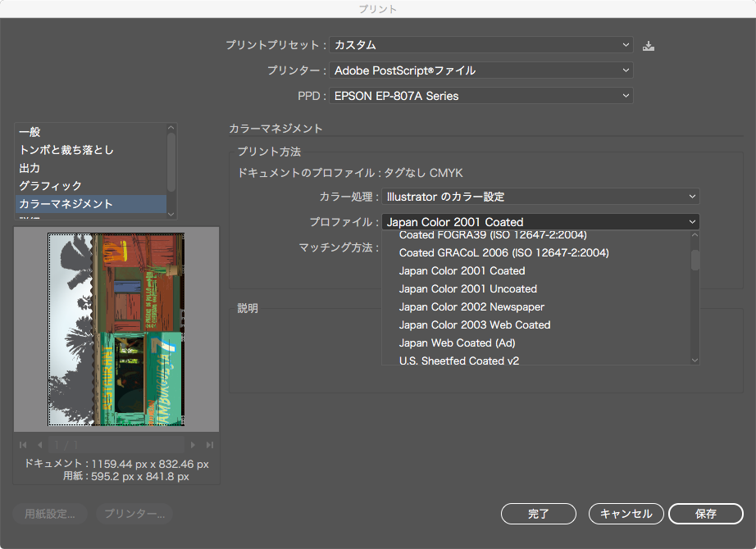Click the キャンセル button
This screenshot has height=549, width=756.
(626, 514)
